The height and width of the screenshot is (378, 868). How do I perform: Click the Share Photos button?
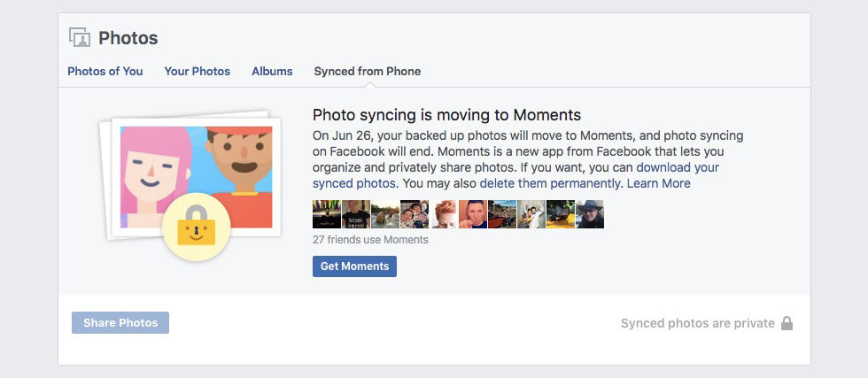[120, 322]
